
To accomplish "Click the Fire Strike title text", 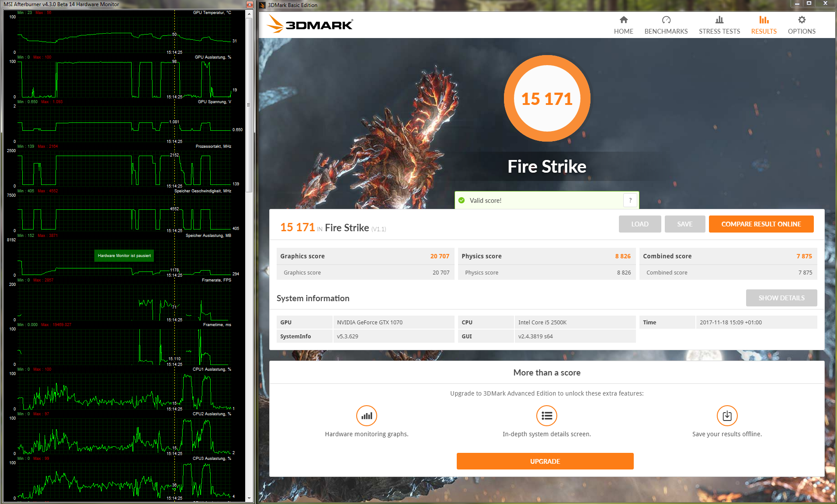I will [547, 167].
